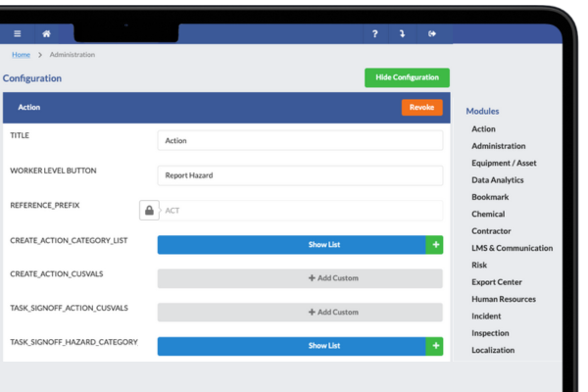Follow the Home breadcrumb link
This screenshot has height=392, width=588.
click(x=21, y=55)
